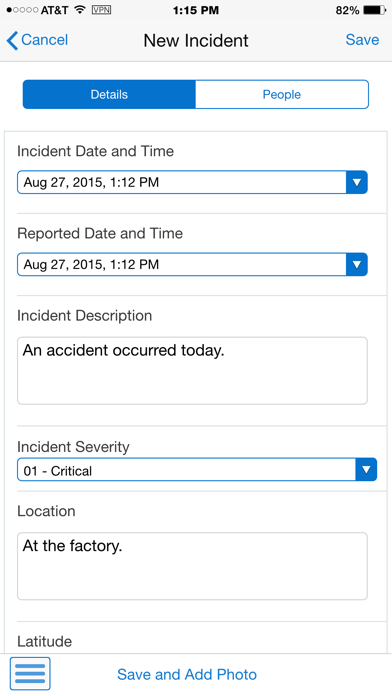Open the hamburger menu icon

click(x=30, y=674)
